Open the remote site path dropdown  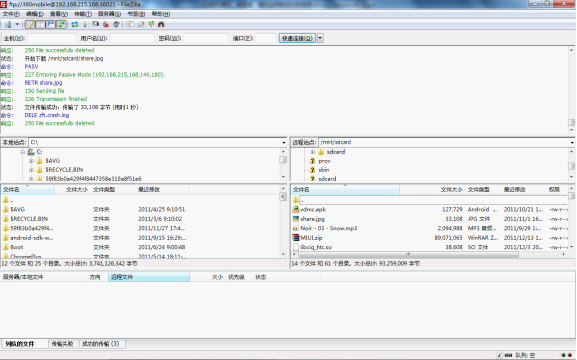click(x=572, y=142)
